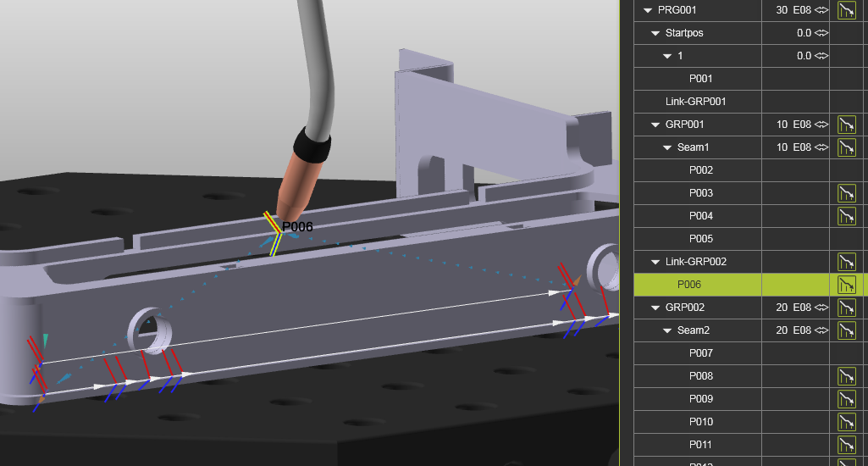This screenshot has width=868, height=466.
Task: Click the P006 label in the 3D view
Action: click(297, 227)
